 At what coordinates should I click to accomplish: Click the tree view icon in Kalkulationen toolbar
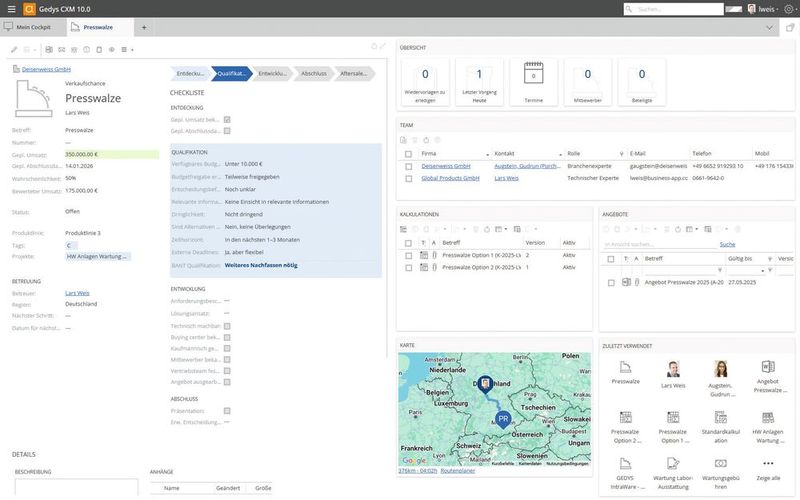pyautogui.click(x=403, y=230)
